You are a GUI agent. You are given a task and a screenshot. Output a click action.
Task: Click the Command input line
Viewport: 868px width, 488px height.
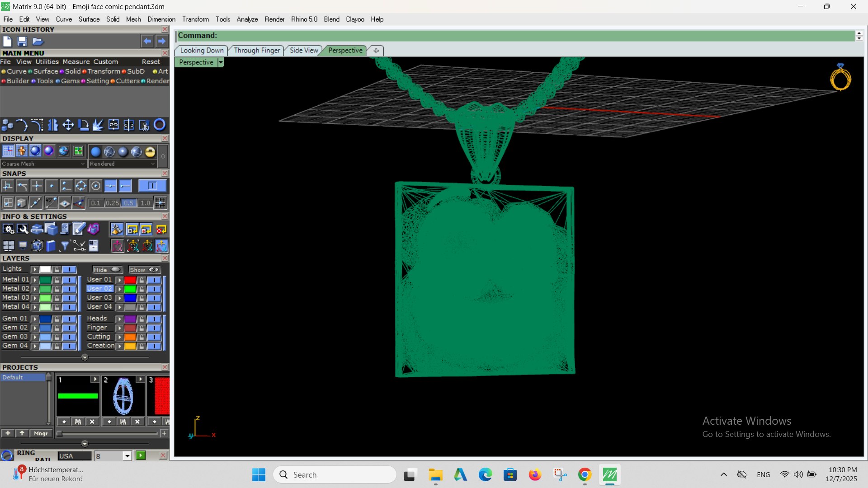(515, 36)
